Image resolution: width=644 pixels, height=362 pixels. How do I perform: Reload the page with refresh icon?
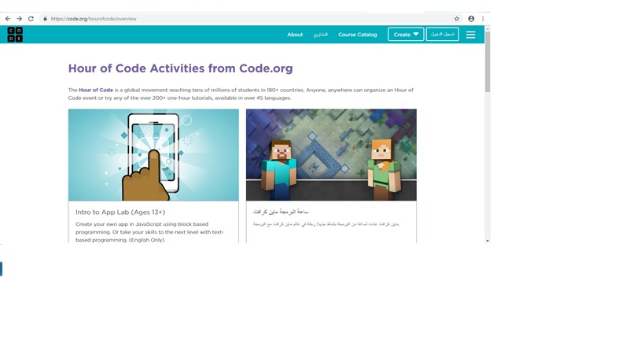pos(31,19)
